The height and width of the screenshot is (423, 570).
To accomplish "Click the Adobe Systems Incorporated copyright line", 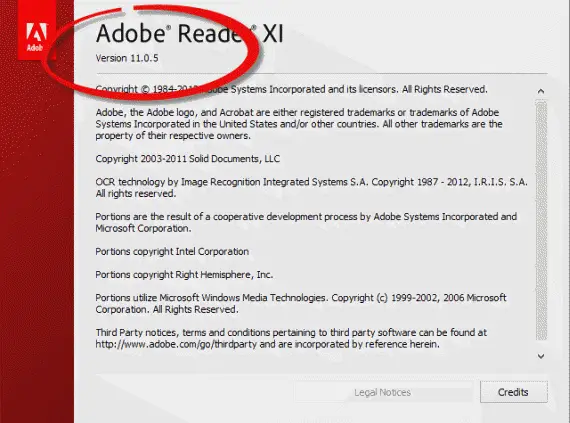I will [291, 89].
